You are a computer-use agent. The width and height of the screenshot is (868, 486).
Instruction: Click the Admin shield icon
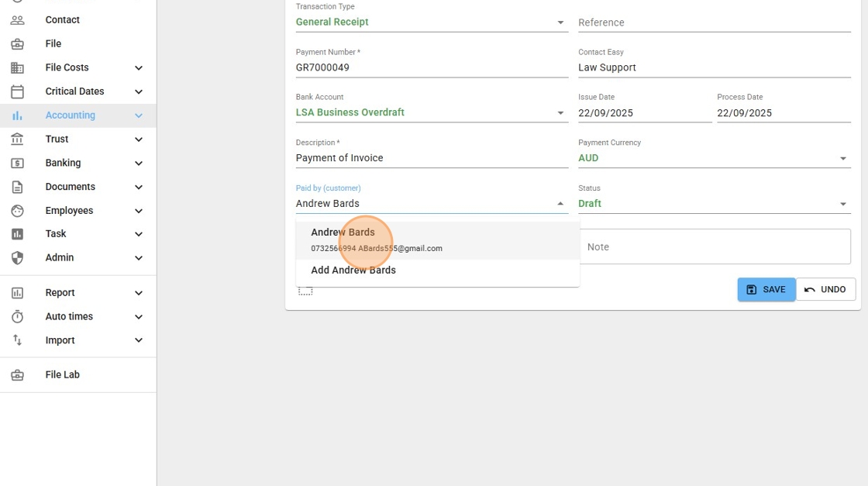(17, 258)
